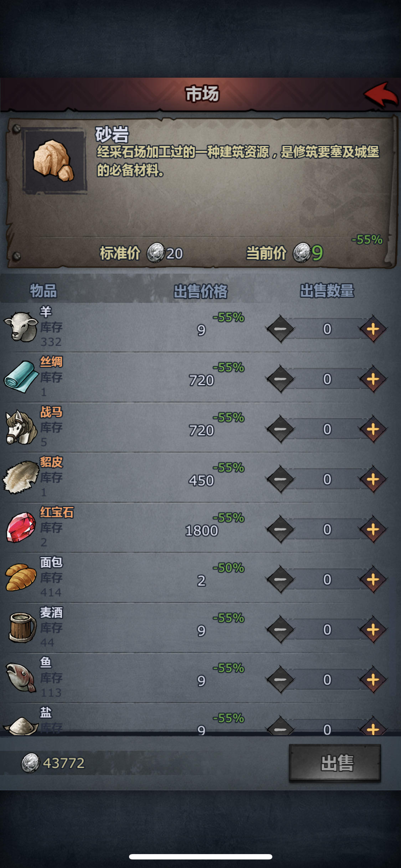Increase ale (麦酒) sell quantity
401x868 pixels.
tap(373, 630)
